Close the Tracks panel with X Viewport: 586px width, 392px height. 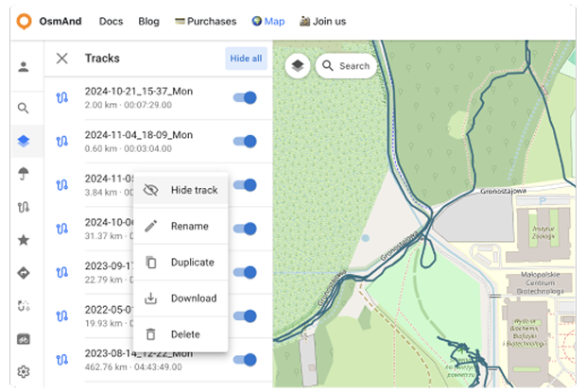(x=62, y=59)
